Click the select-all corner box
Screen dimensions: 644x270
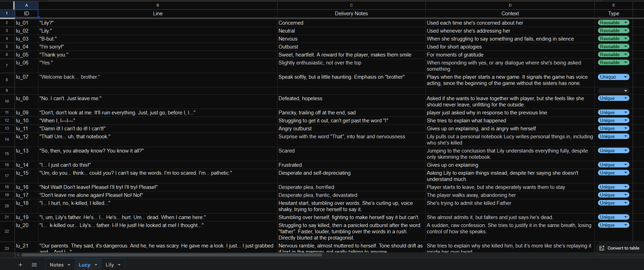[7, 5]
